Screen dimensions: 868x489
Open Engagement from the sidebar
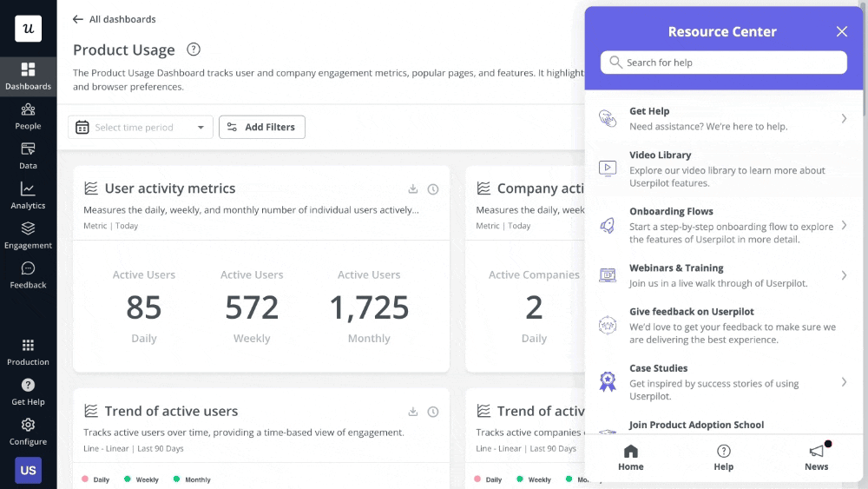[28, 235]
